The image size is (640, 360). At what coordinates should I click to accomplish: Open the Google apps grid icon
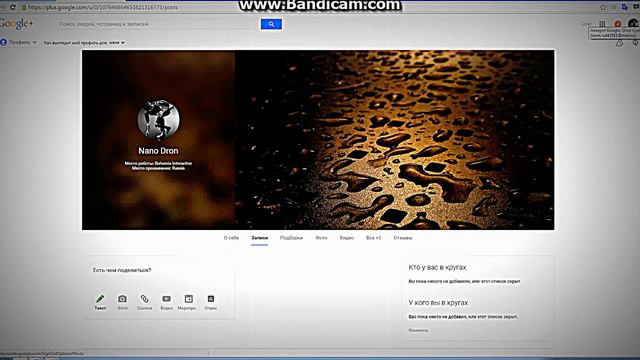pos(602,24)
